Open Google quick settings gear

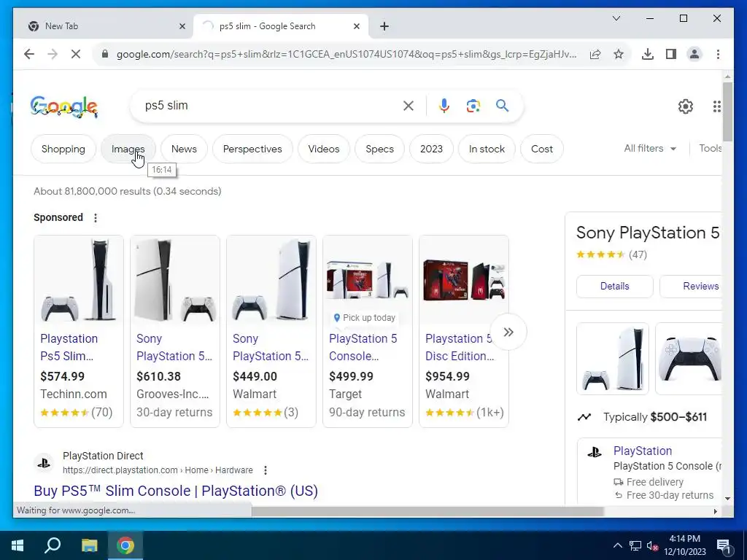pyautogui.click(x=686, y=106)
